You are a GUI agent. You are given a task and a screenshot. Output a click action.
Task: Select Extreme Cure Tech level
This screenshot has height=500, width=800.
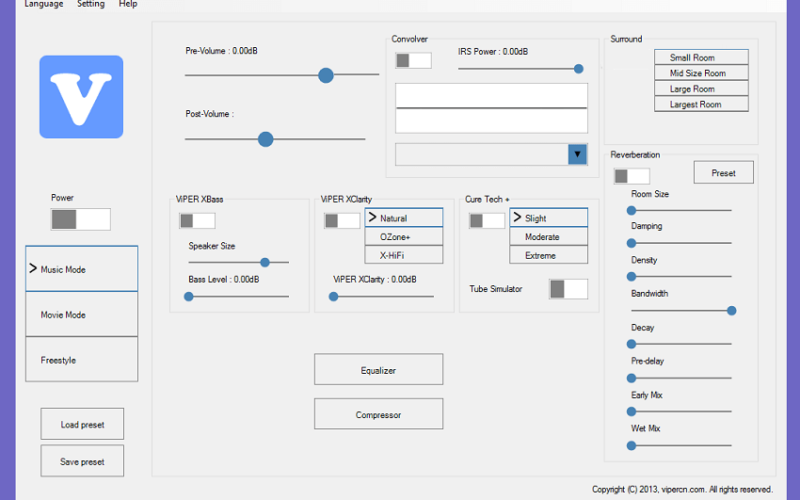(x=549, y=255)
